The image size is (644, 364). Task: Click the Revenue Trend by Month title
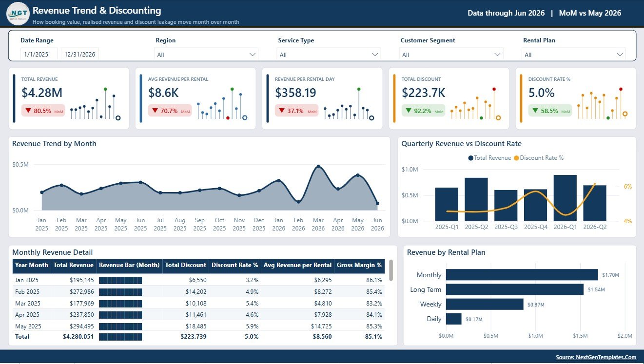click(x=54, y=144)
